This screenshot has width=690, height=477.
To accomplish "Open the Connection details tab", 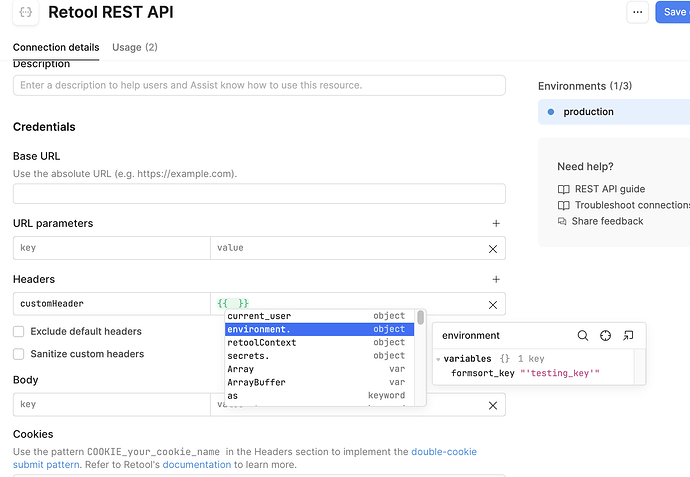I will pos(56,47).
